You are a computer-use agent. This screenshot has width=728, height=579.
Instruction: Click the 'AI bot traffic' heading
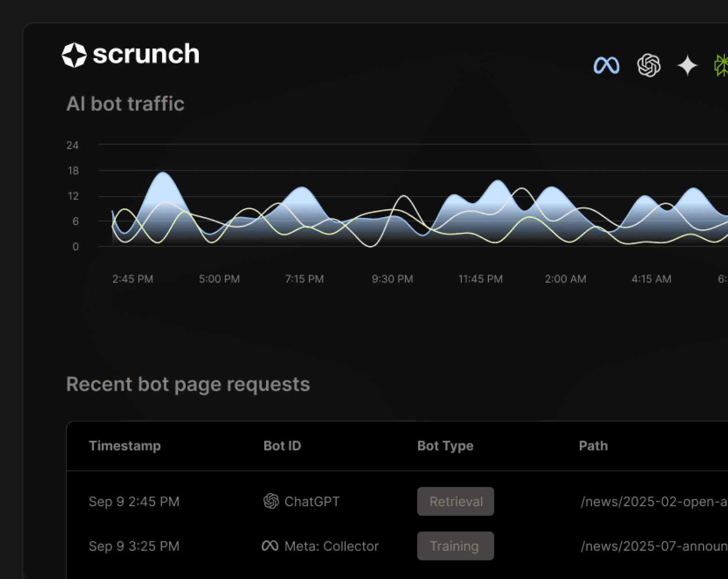(125, 104)
